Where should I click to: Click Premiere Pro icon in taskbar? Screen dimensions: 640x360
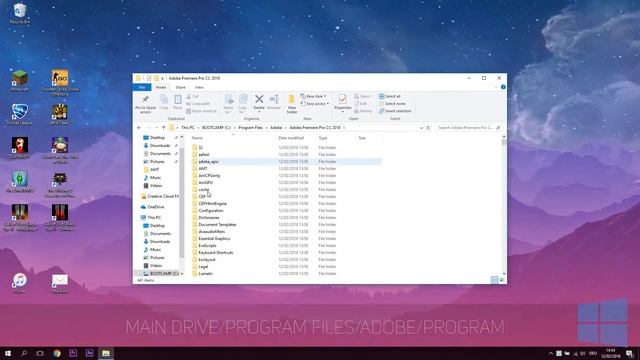point(73,353)
